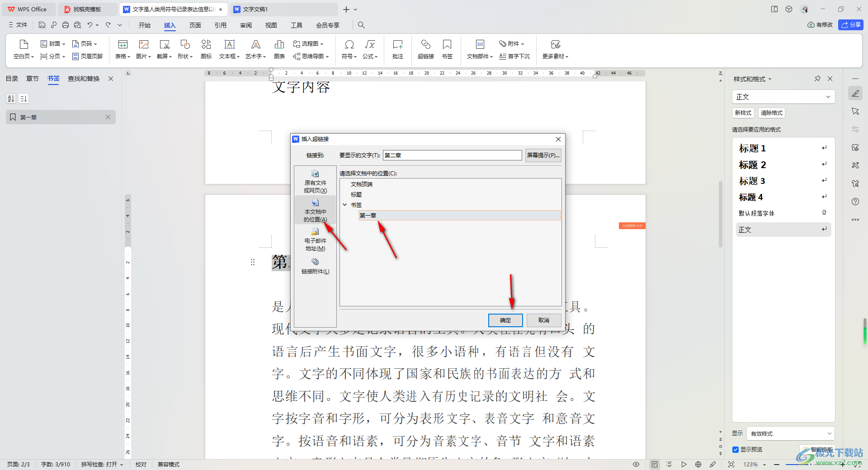Click the 屏幕提示 ScreenTip button
The width and height of the screenshot is (868, 470).
point(543,155)
